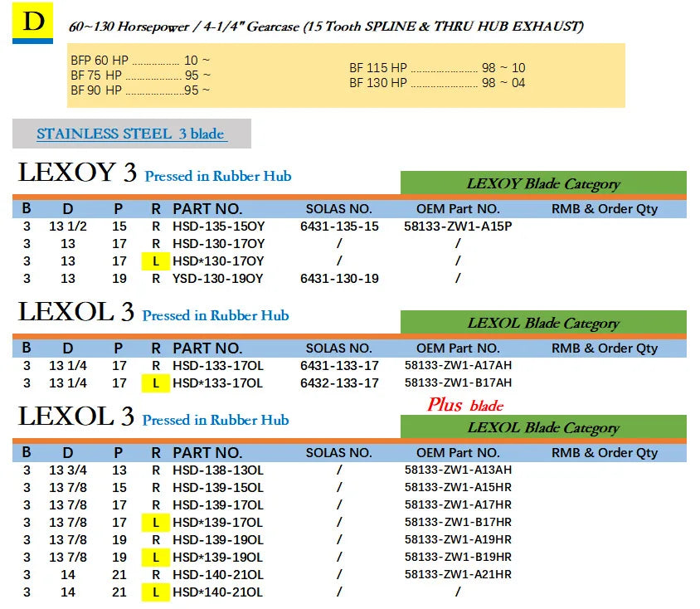Viewport: 700px width, 609px height.
Task: Select OEM part 58133-ZW1-A17HR
Action: click(458, 504)
